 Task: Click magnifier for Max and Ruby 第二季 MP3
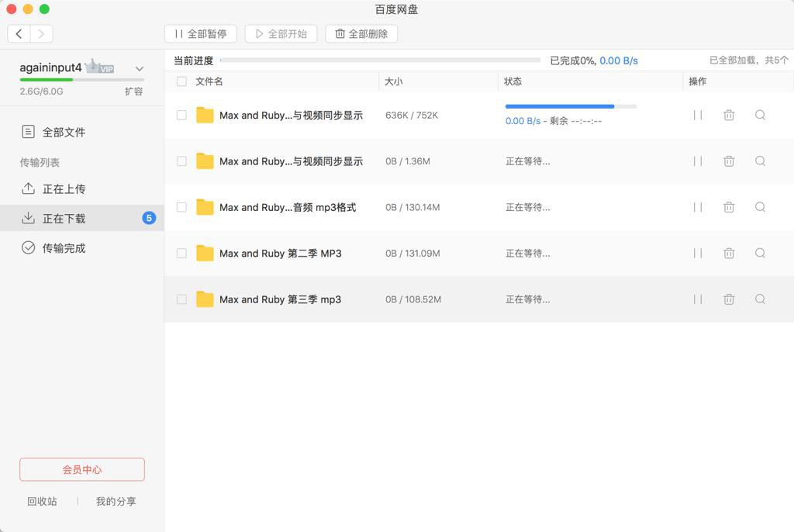point(760,254)
